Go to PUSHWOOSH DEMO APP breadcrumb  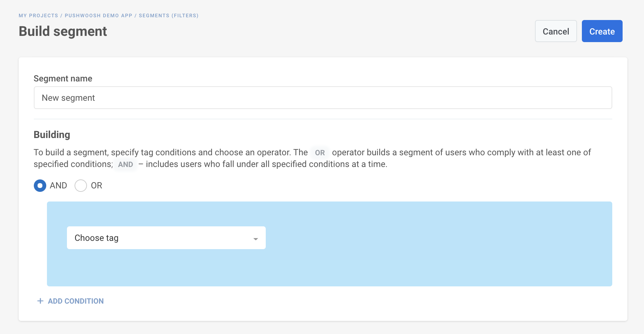pyautogui.click(x=99, y=16)
